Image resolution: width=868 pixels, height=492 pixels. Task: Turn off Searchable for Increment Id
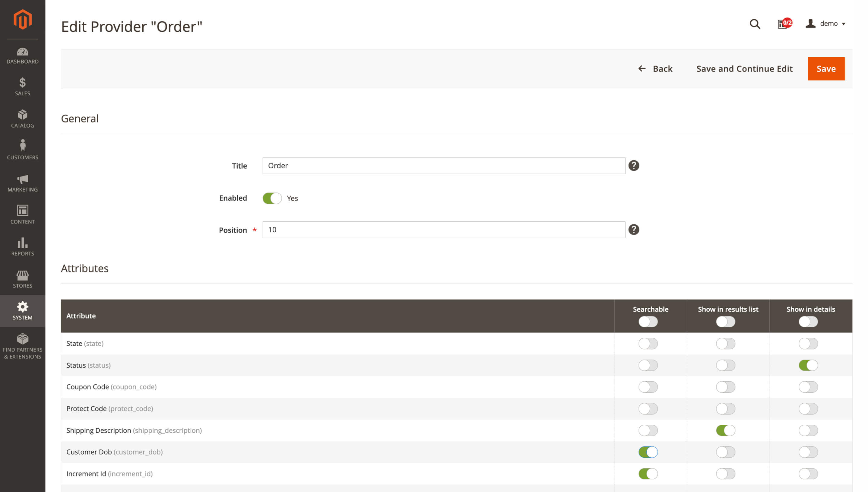pos(648,474)
